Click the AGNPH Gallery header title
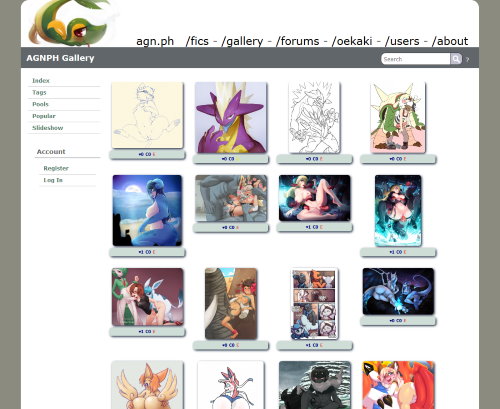The image size is (500, 409). 60,58
